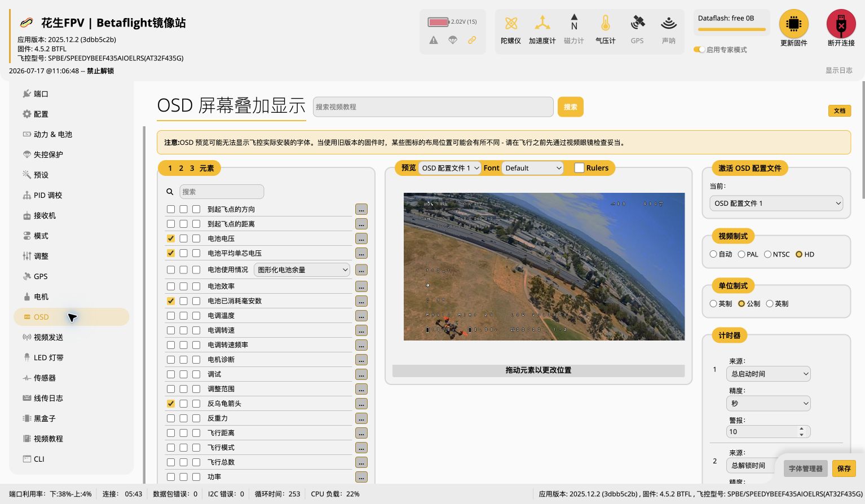Open the 模式 modes page
This screenshot has width=865, height=504.
click(x=72, y=236)
